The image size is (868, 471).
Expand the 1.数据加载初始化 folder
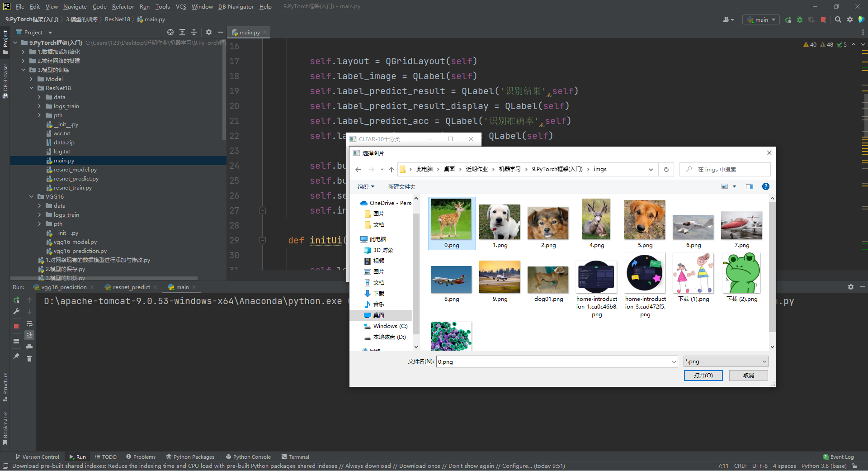[23, 52]
